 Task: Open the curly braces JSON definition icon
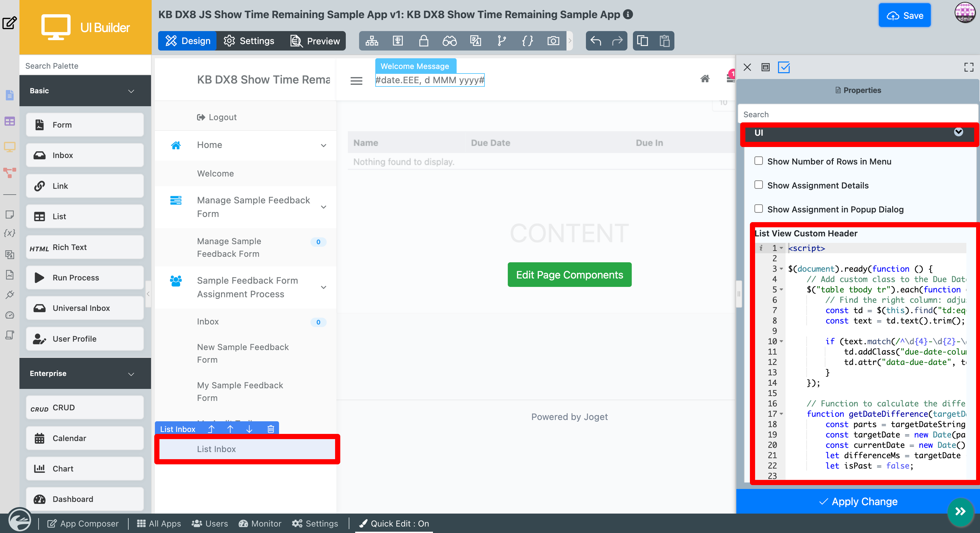point(527,41)
